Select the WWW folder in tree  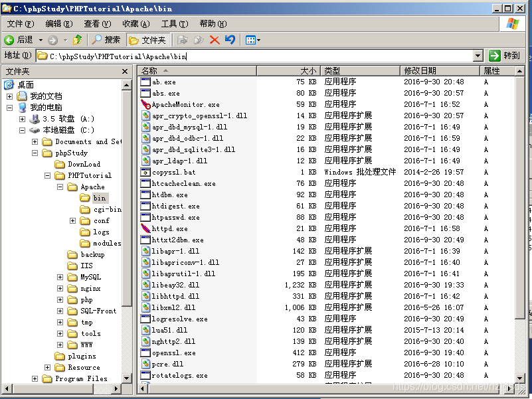pos(80,345)
